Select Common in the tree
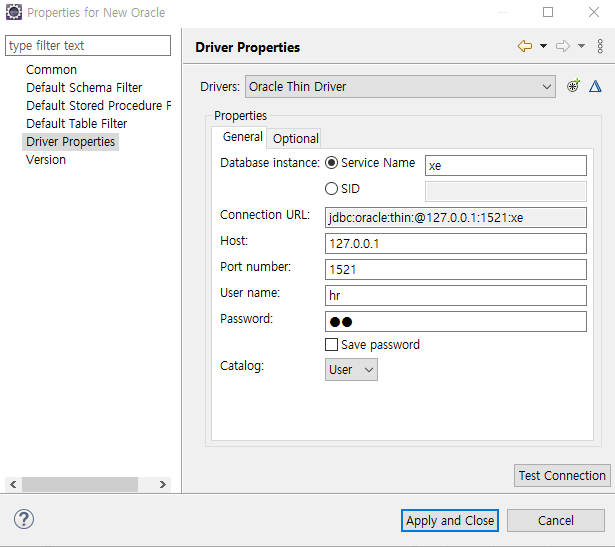 51,70
